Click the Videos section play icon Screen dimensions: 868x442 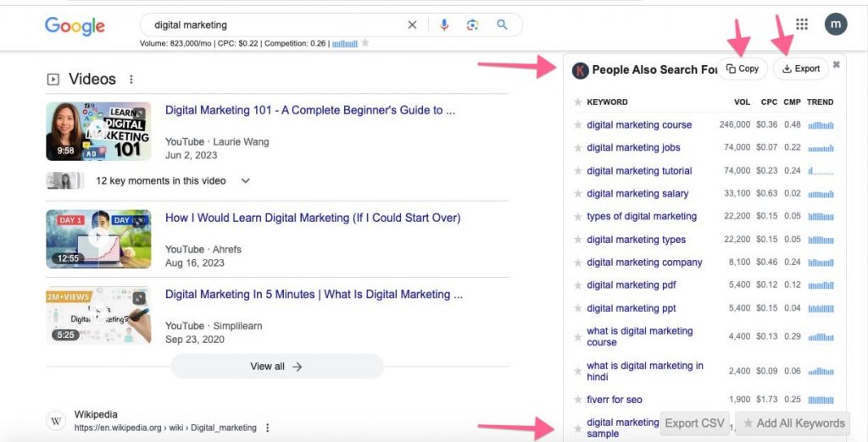coord(53,80)
